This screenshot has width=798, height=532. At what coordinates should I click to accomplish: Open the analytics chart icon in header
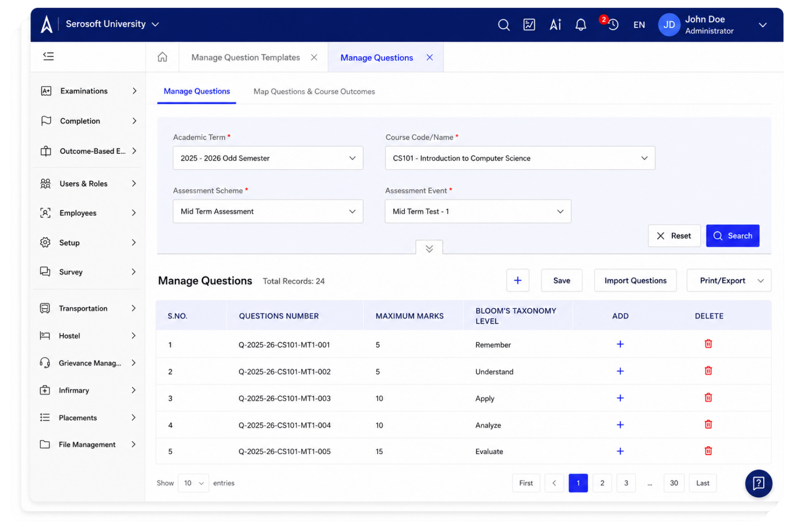coord(529,25)
